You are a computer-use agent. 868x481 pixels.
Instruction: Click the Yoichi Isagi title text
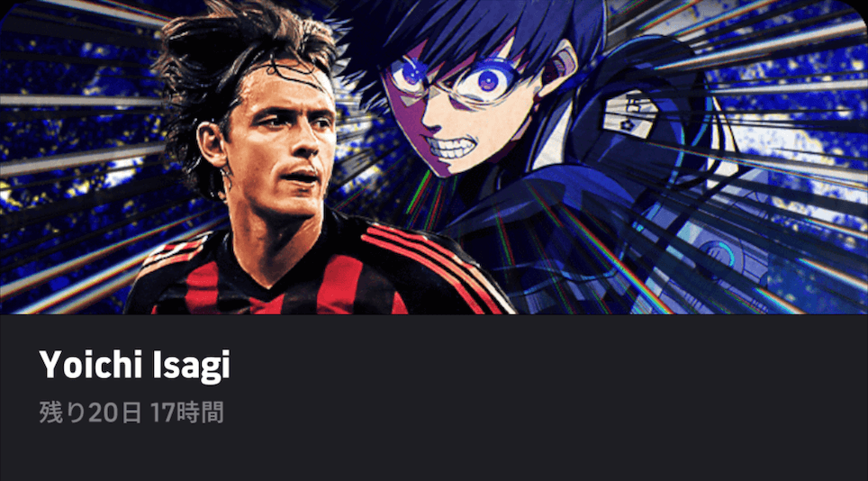click(134, 366)
